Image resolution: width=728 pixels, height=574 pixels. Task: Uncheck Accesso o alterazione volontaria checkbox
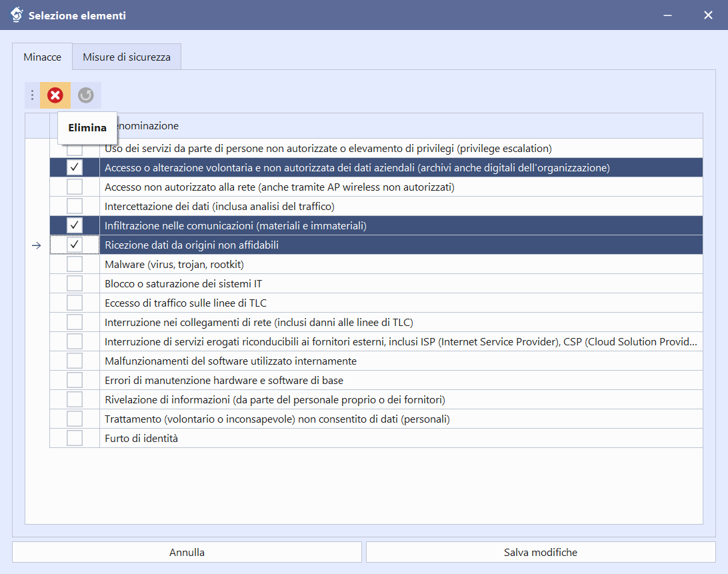tap(75, 167)
